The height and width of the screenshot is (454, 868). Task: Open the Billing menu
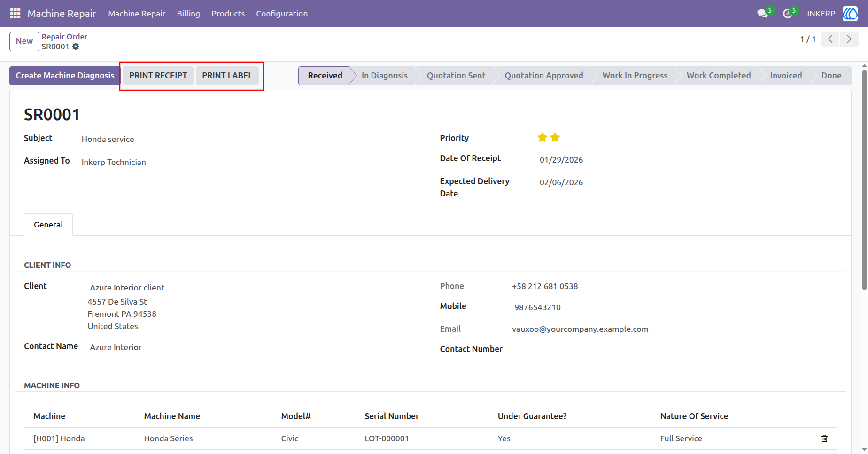[188, 14]
